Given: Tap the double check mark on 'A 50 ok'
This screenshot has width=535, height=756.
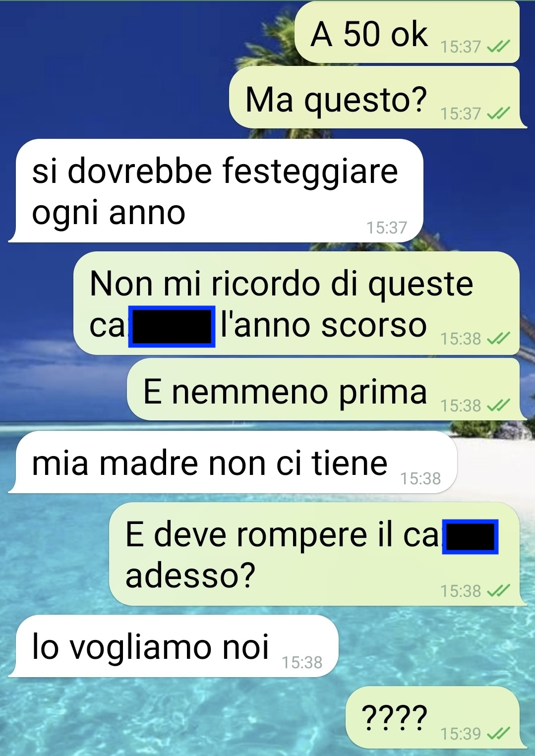Looking at the screenshot, I should pyautogui.click(x=498, y=47).
